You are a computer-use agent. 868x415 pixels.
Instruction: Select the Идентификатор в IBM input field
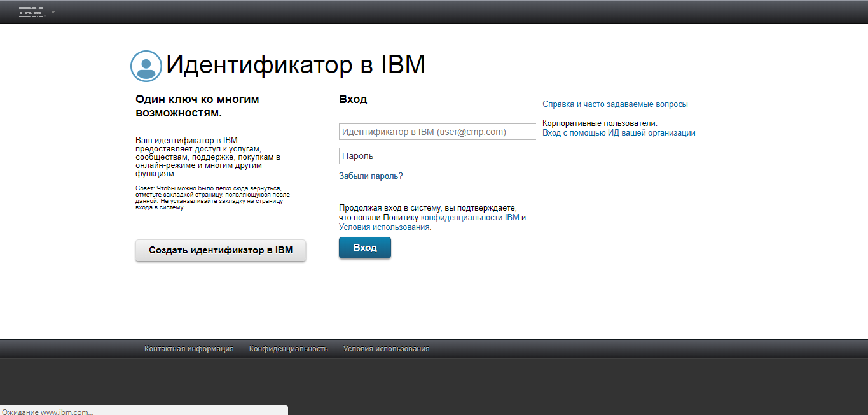pos(437,131)
